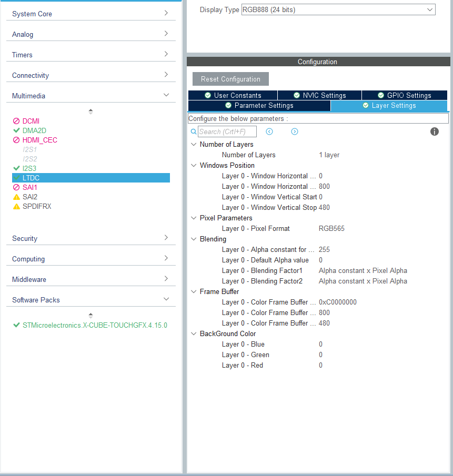Click the info icon in the configuration panel
This screenshot has width=453, height=476.
[x=434, y=131]
